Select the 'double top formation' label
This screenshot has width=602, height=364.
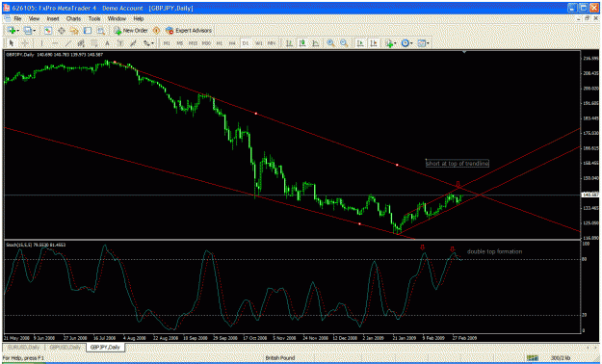(494, 252)
